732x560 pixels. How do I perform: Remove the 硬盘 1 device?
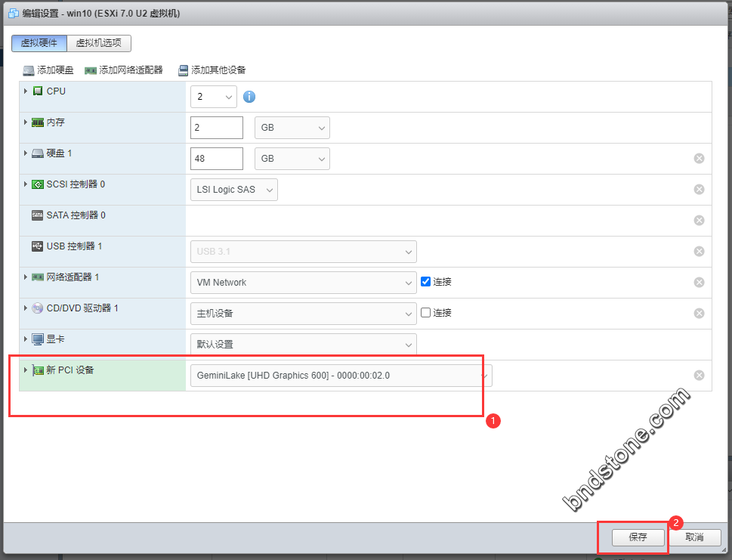point(699,159)
